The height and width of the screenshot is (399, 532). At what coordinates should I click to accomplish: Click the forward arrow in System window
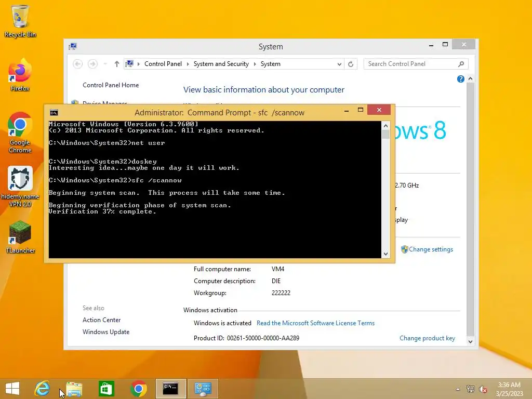(92, 64)
